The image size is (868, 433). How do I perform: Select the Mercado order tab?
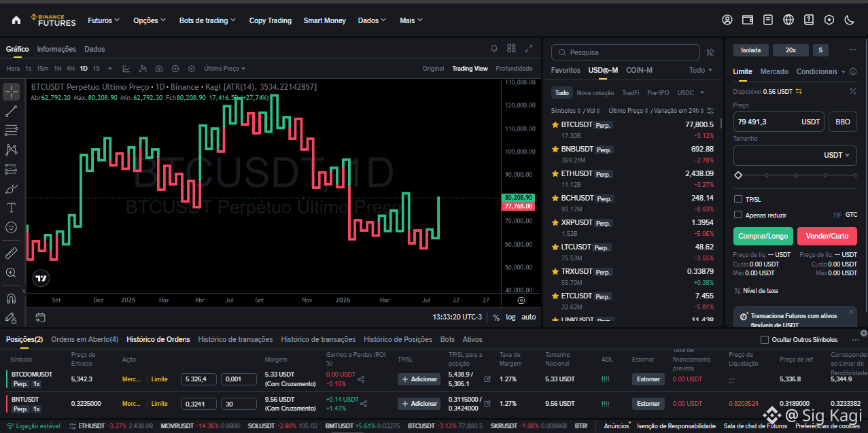(x=774, y=71)
